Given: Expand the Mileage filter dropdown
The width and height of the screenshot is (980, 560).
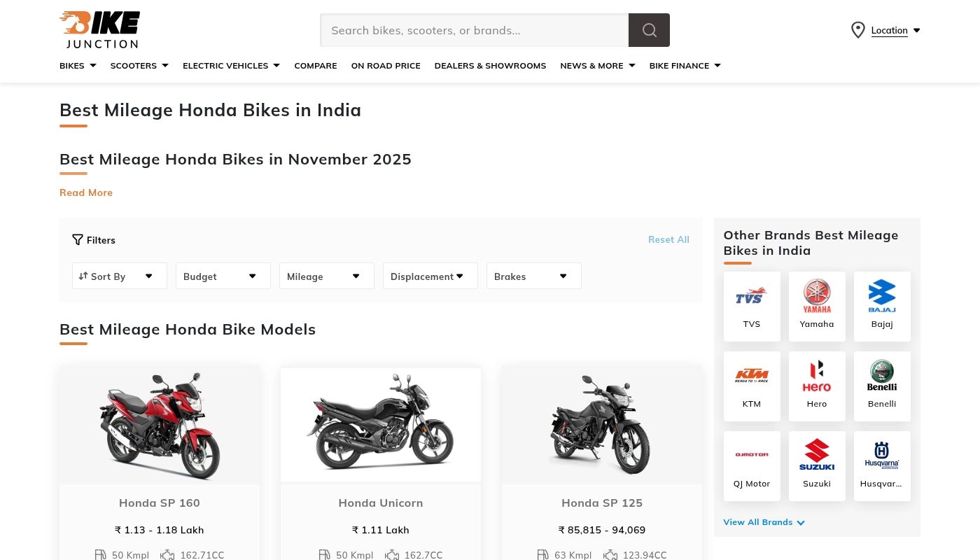Looking at the screenshot, I should [x=327, y=276].
